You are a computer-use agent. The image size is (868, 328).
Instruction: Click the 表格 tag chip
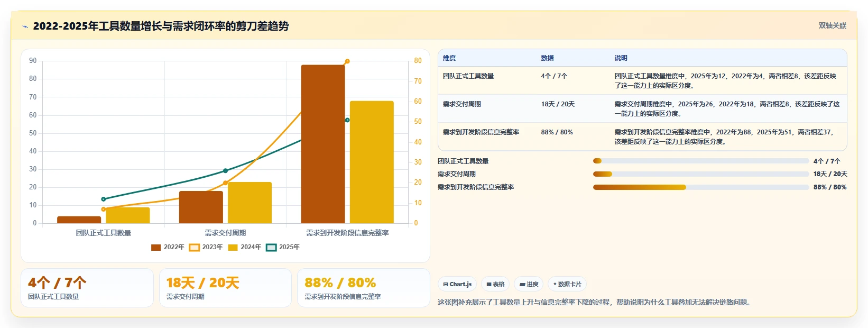pos(495,284)
